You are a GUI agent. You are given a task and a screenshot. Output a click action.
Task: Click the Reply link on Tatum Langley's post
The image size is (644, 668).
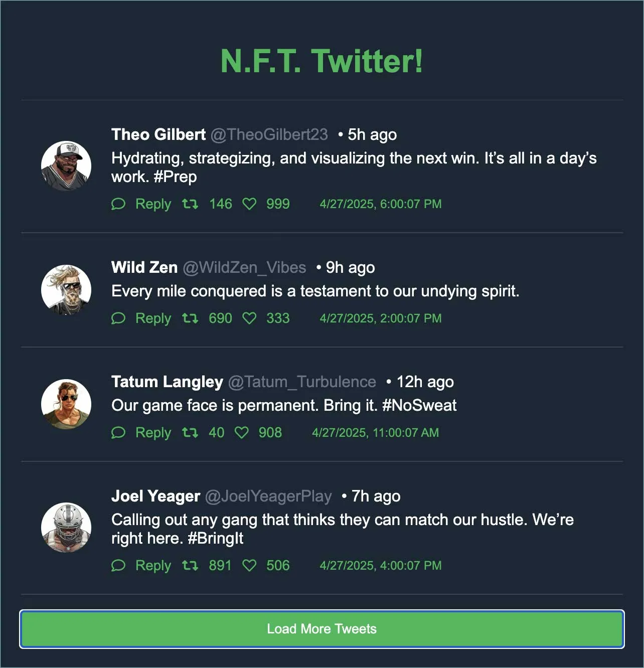153,432
